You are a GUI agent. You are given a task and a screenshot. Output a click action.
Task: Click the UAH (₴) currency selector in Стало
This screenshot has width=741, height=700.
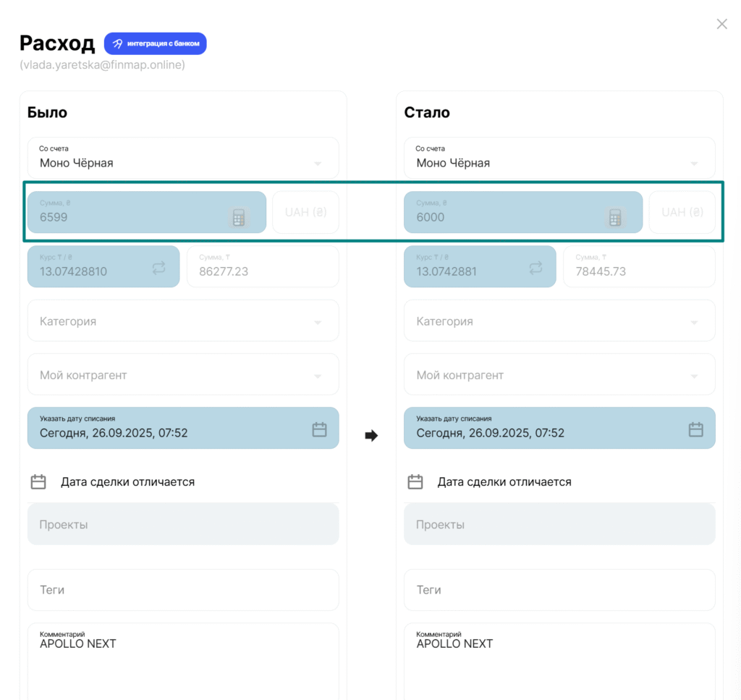[682, 212]
